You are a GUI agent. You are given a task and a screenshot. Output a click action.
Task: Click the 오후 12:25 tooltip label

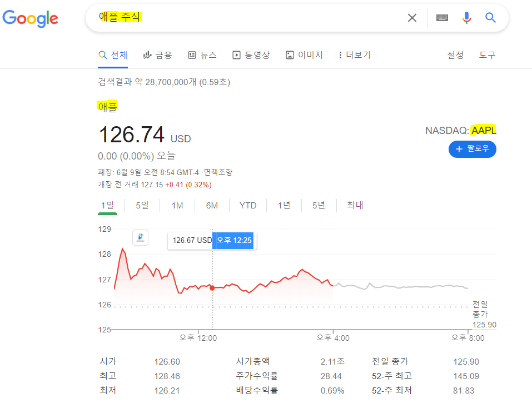[x=234, y=241]
